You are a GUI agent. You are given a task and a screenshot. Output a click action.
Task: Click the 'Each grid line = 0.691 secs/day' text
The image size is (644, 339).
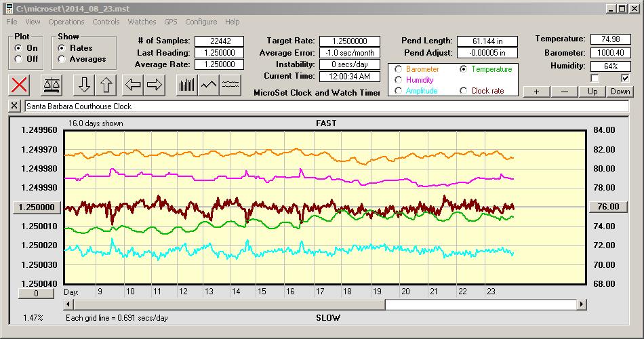117,317
